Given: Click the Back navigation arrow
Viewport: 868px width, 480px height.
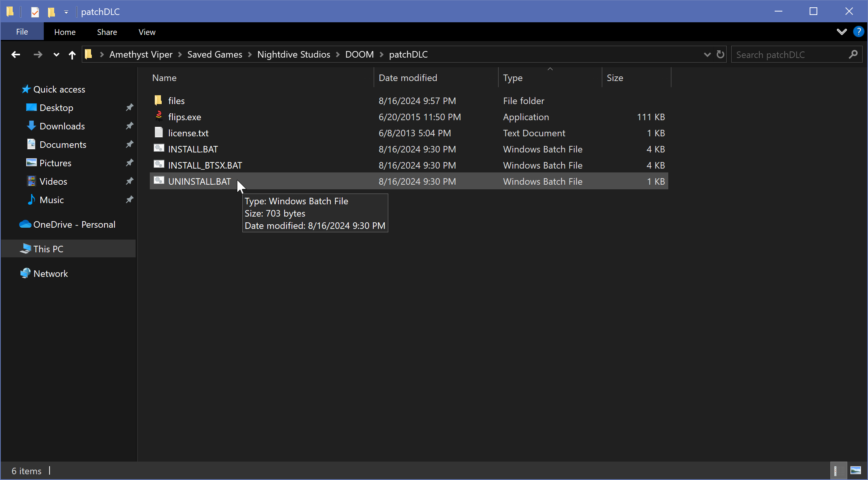Looking at the screenshot, I should (16, 55).
